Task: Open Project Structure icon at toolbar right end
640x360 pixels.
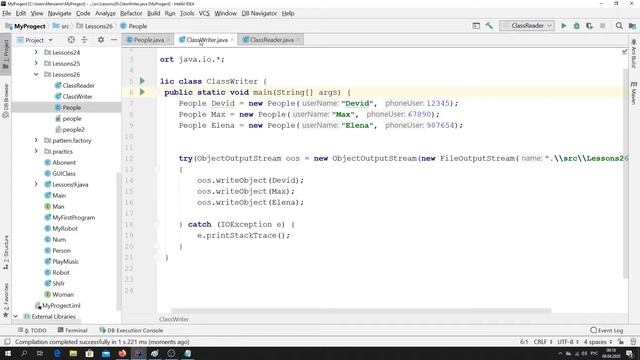Action: [x=632, y=26]
